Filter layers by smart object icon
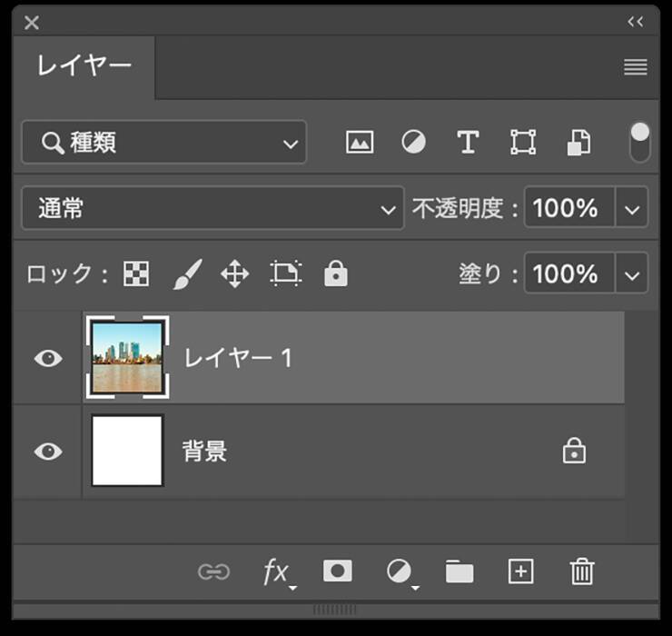 578,143
